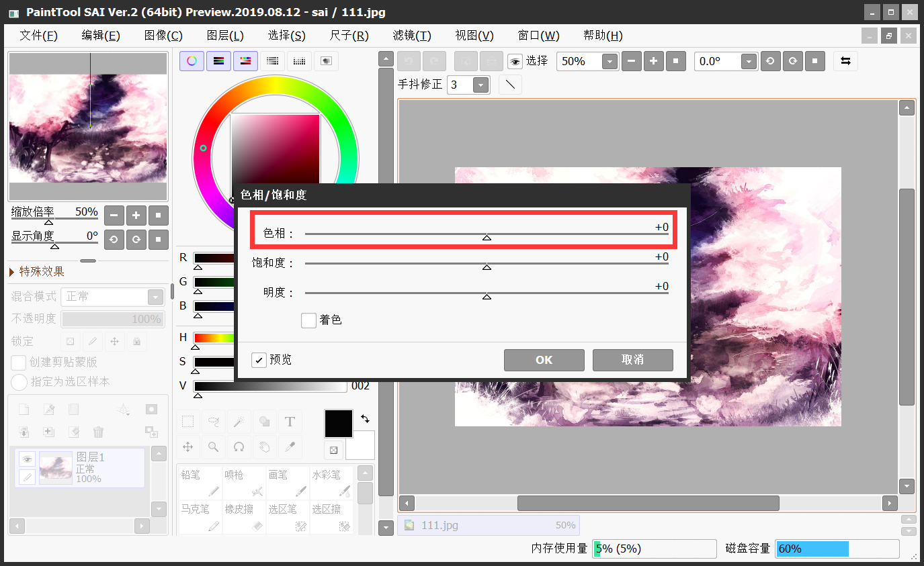Swap foreground and background colors

tap(365, 418)
